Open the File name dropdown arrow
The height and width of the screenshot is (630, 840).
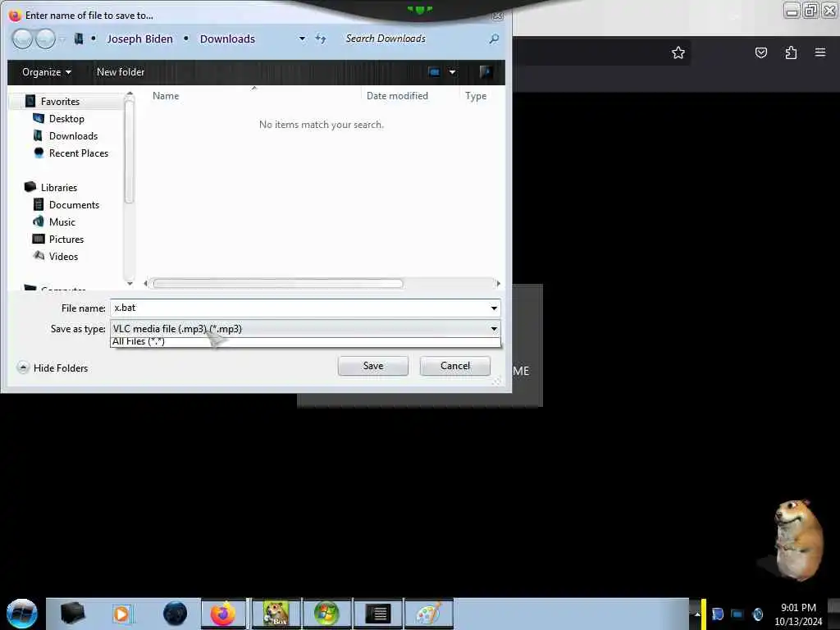493,308
